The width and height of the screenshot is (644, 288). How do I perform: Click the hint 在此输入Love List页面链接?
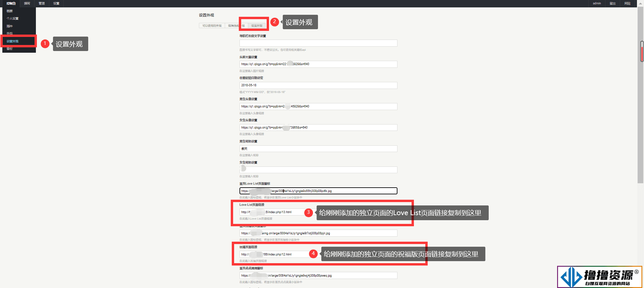[256, 219]
